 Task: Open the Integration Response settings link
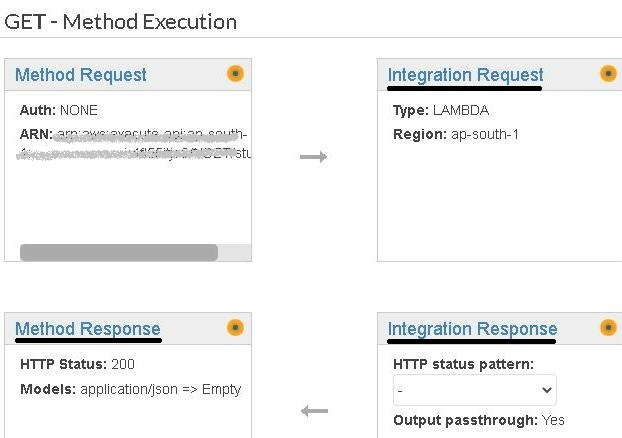coord(472,329)
